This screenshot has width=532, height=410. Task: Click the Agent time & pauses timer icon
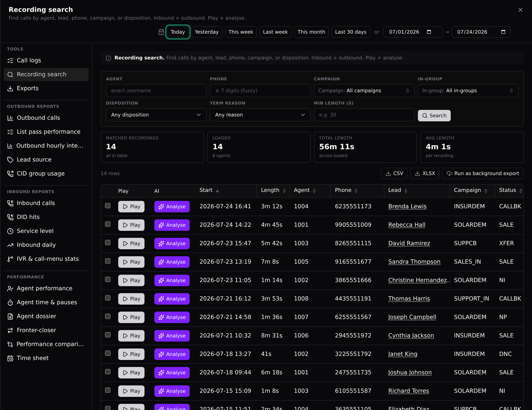[x=10, y=302]
